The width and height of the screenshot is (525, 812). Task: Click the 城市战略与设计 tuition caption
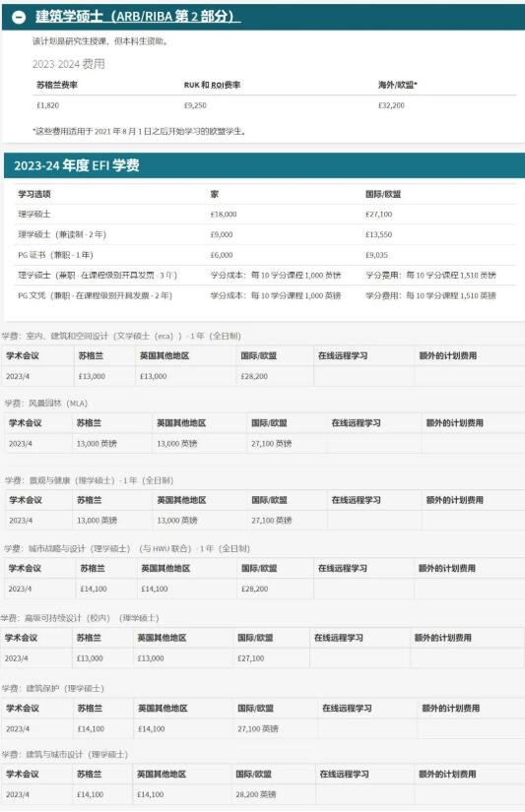pos(127,548)
